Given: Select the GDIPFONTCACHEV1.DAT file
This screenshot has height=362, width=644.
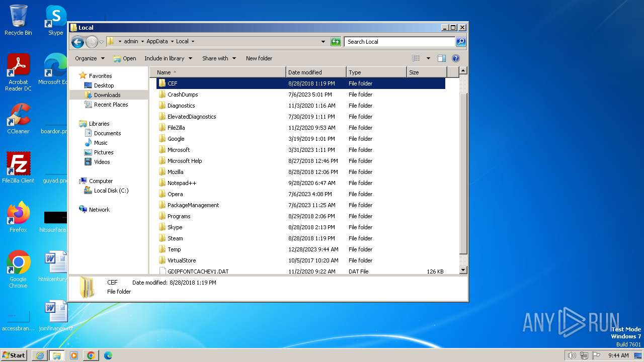Looking at the screenshot, I should (x=301, y=271).
